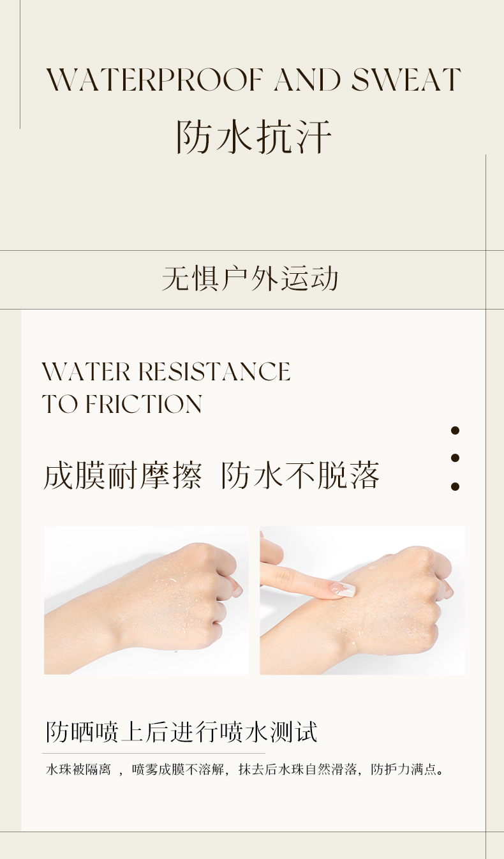Click the top dot of three dots
Screen dimensions: 504x859
tap(455, 430)
